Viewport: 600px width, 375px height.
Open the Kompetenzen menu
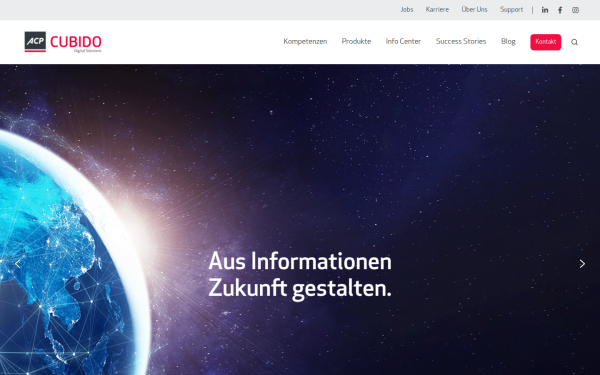[305, 41]
